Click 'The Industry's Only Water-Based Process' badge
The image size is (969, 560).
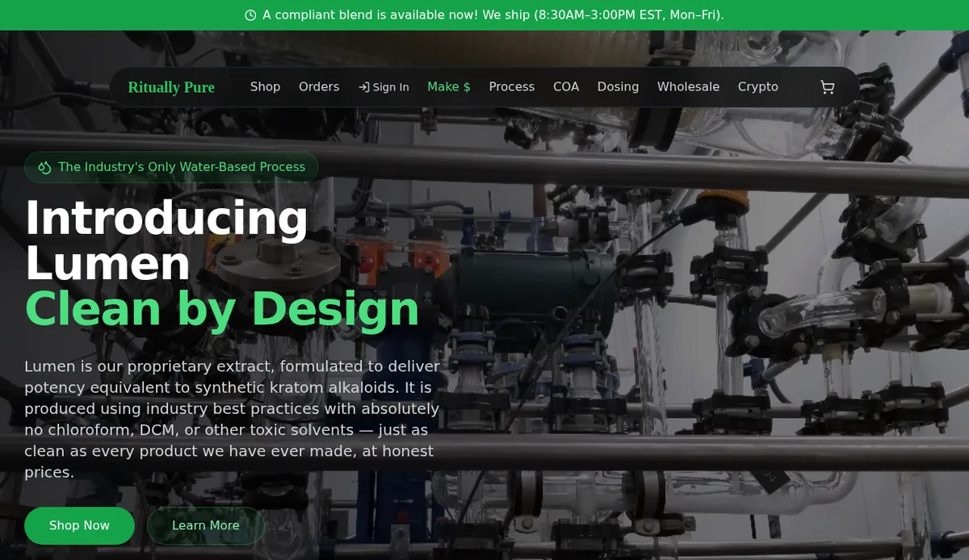pos(171,167)
